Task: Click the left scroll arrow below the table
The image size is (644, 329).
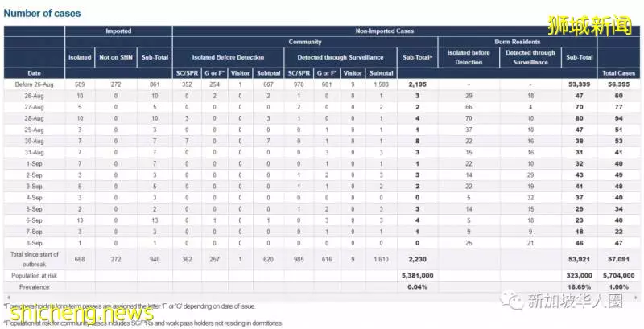Action: click(x=9, y=297)
